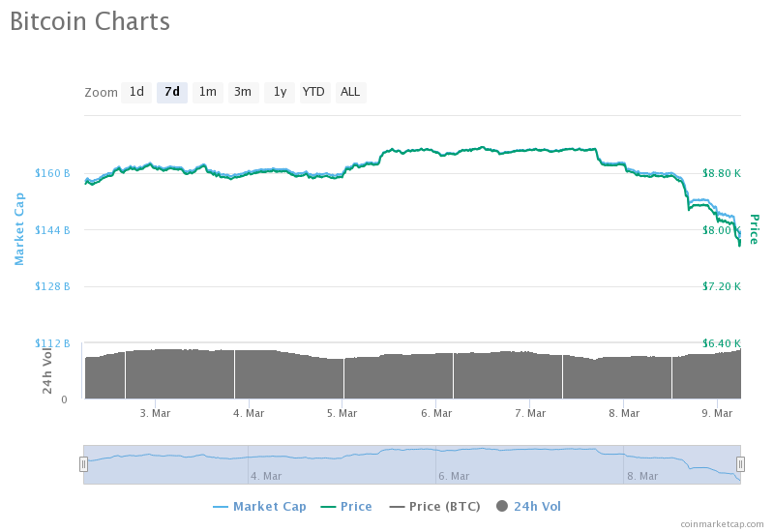
Task: Click '6. Mar' label inside the navigator
Action: [x=454, y=476]
